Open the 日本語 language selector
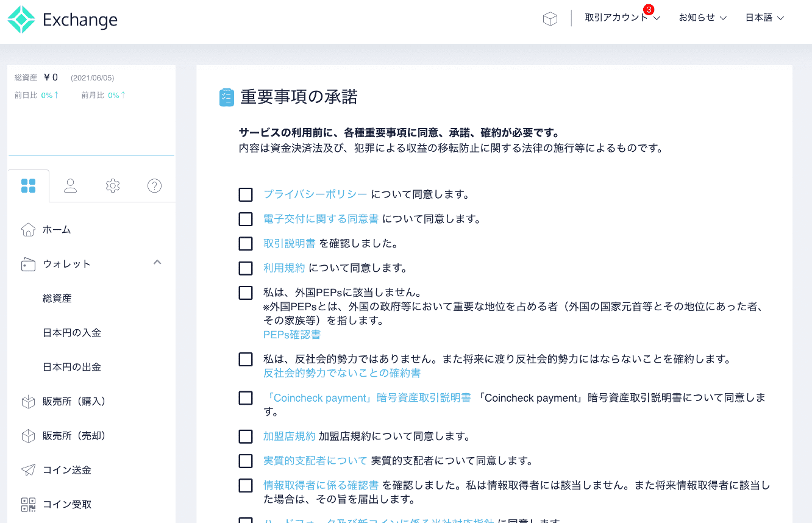The width and height of the screenshot is (812, 523). click(x=764, y=18)
